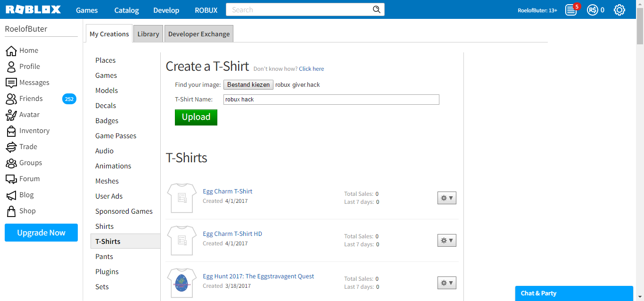The height and width of the screenshot is (301, 644).
Task: Open the Egg Charm T-Shirt HD link
Action: point(232,234)
